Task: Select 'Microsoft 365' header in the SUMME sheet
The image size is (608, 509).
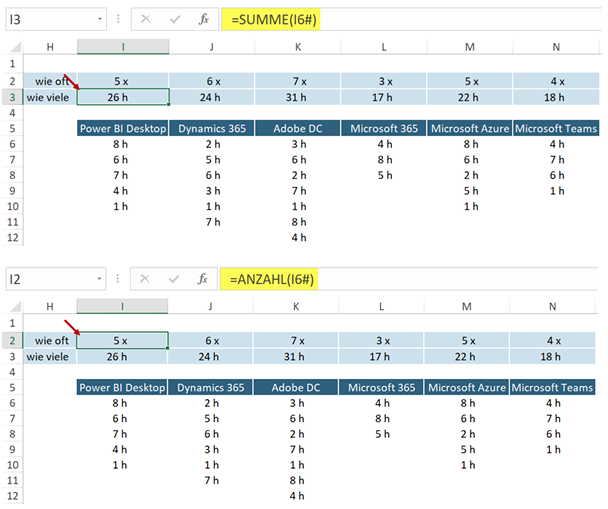Action: pyautogui.click(x=384, y=128)
